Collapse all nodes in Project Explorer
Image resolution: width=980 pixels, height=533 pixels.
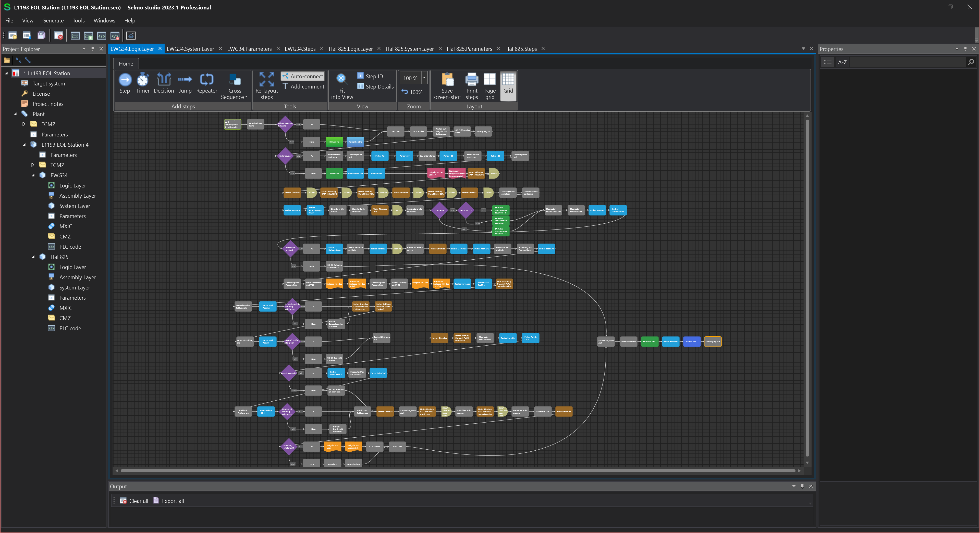coord(18,60)
